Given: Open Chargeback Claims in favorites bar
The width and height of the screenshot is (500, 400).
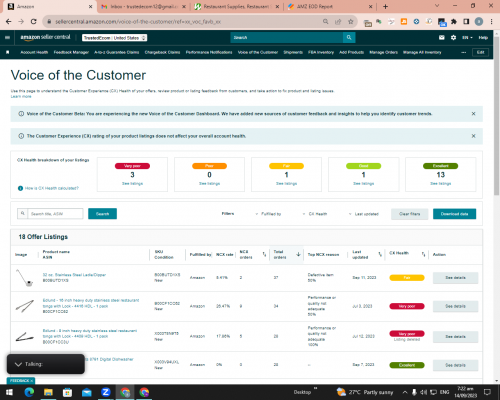Looking at the screenshot, I should tap(162, 52).
